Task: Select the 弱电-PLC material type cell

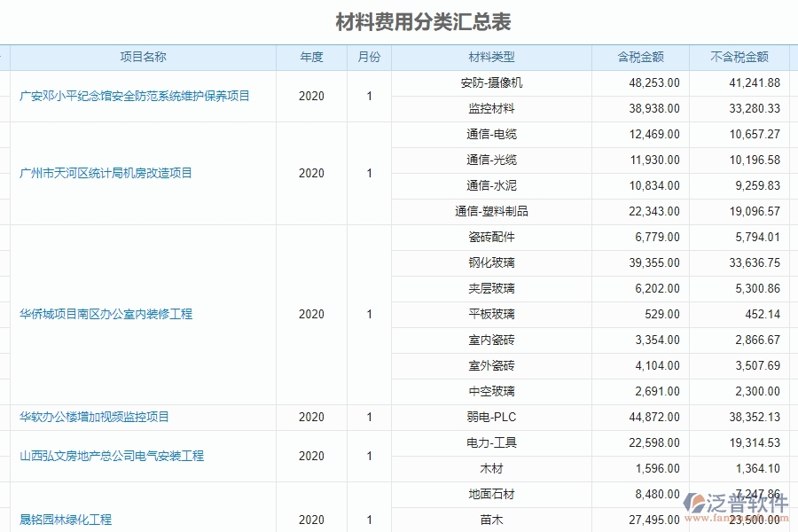Action: coord(490,417)
